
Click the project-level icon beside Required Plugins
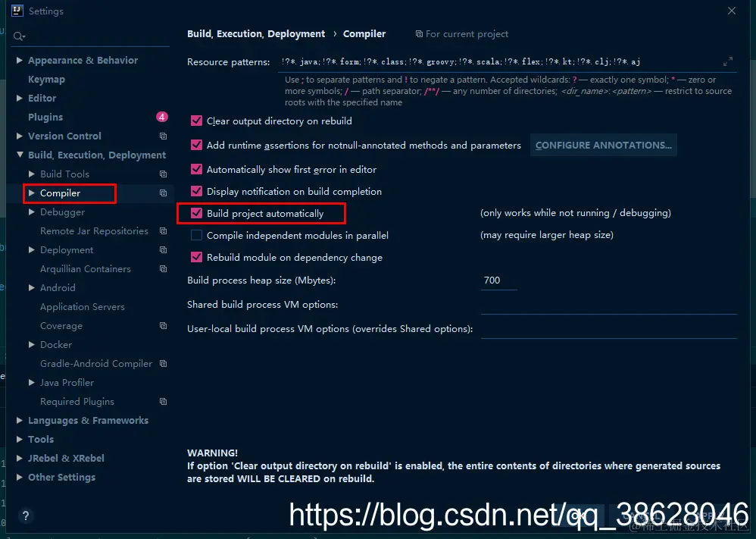point(164,402)
